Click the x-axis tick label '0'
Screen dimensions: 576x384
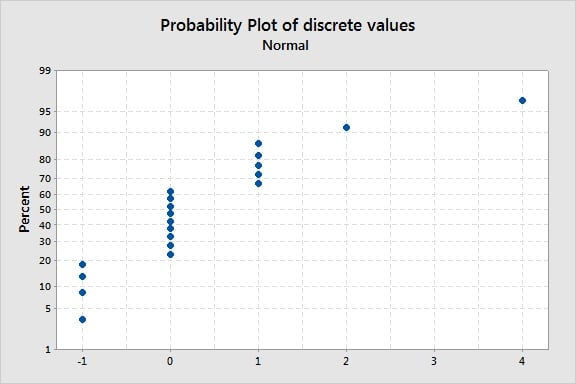(x=170, y=361)
